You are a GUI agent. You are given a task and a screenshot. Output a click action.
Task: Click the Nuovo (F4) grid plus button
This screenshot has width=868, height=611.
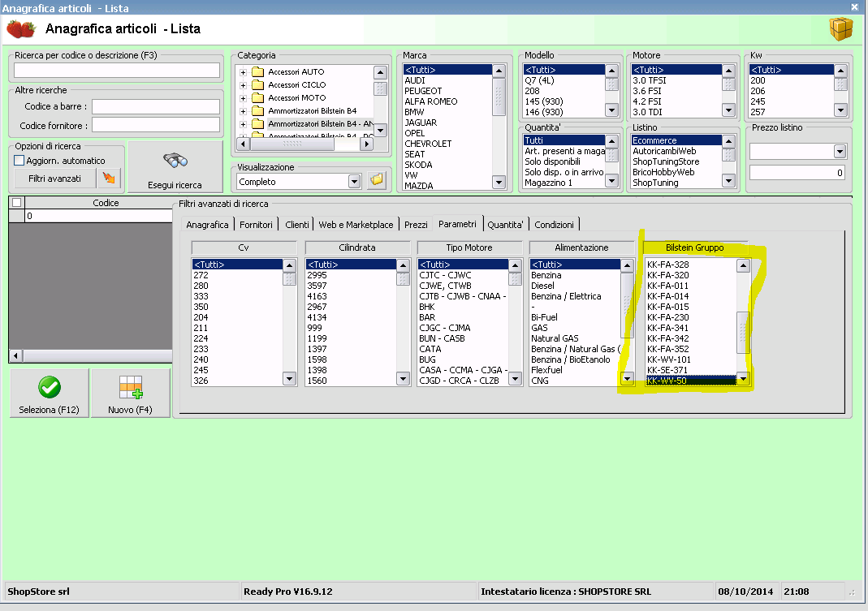pos(130,393)
